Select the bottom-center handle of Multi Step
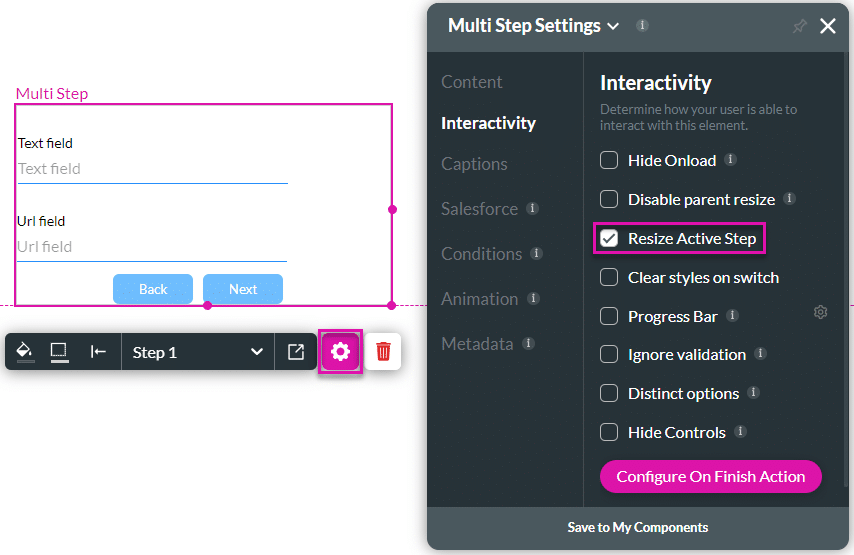854x555 pixels. 208,306
